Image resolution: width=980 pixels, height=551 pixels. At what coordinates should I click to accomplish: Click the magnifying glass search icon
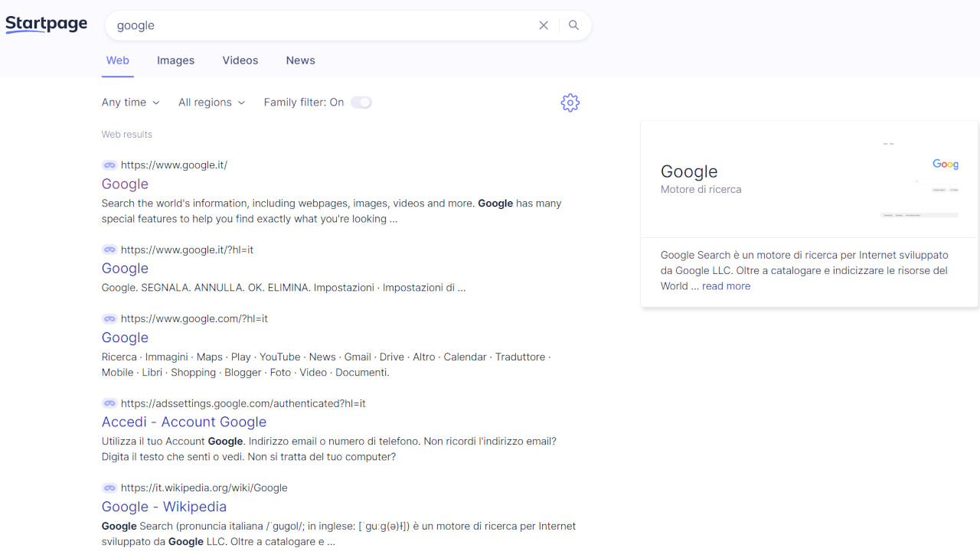tap(574, 25)
